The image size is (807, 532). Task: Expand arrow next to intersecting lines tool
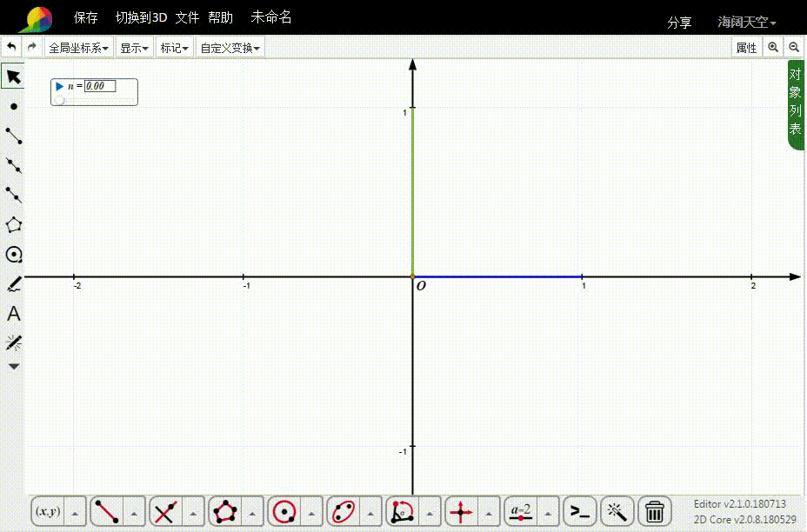click(194, 513)
